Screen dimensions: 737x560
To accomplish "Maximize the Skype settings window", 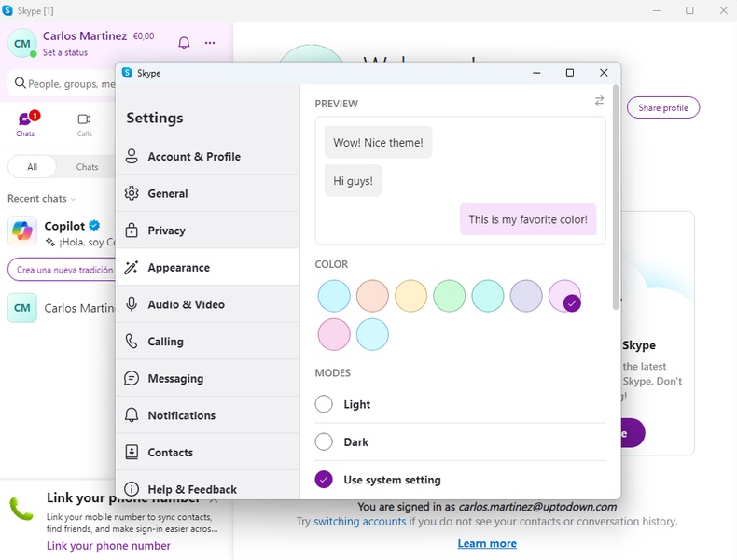I will pos(570,73).
